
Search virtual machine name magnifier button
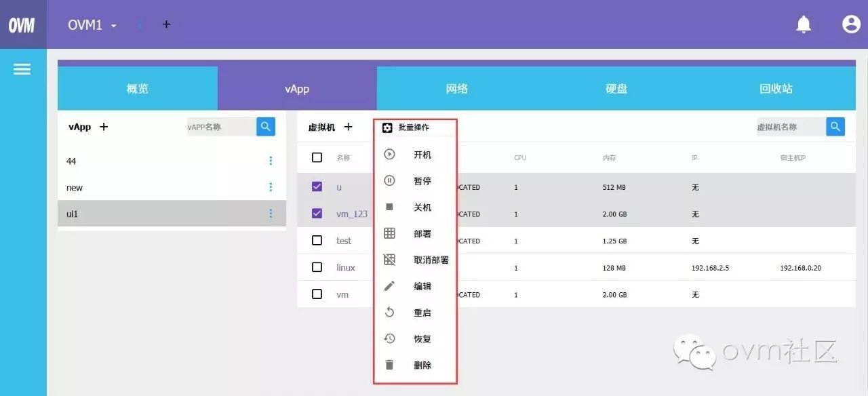click(835, 126)
